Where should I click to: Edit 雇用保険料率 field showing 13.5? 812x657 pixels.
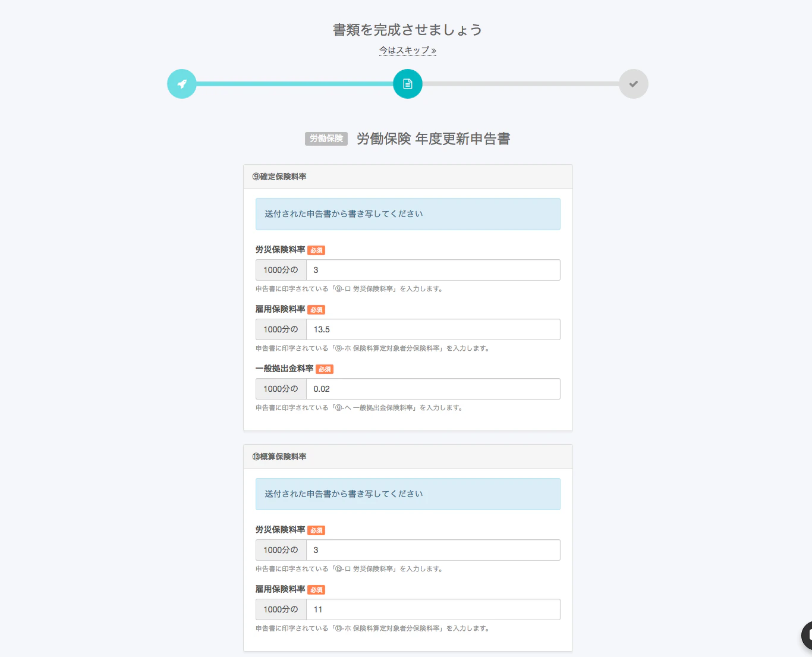point(433,329)
